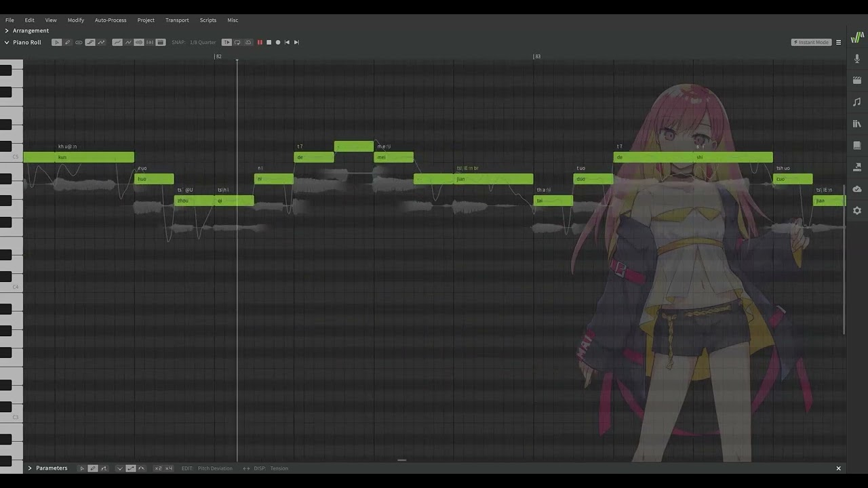Open the Transport menu
Image resolution: width=868 pixels, height=488 pixels.
coord(177,20)
